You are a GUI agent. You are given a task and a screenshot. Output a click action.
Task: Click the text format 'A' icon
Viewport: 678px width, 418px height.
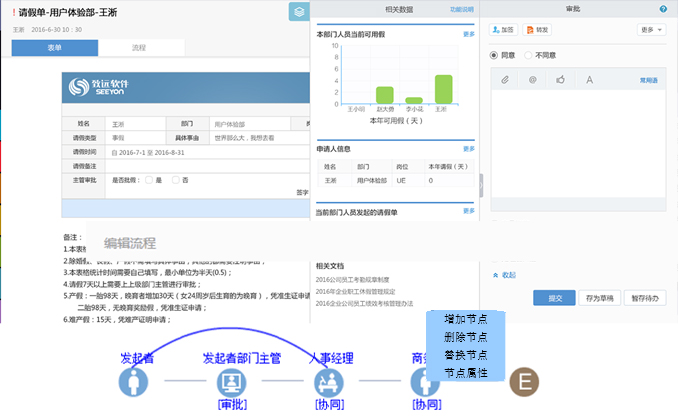tap(589, 79)
